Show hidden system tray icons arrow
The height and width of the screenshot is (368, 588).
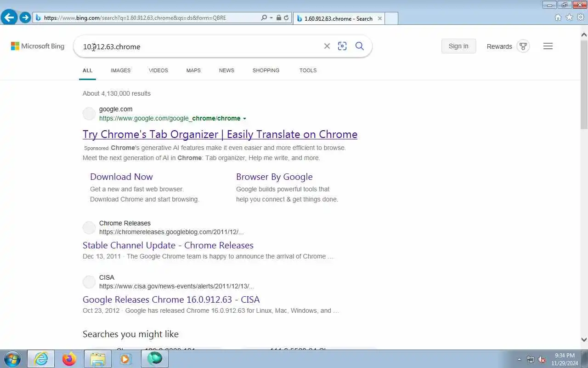[520, 360]
